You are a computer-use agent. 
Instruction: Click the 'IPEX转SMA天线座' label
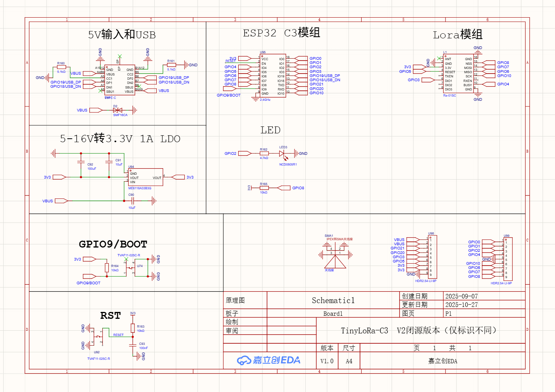pyautogui.click(x=340, y=239)
